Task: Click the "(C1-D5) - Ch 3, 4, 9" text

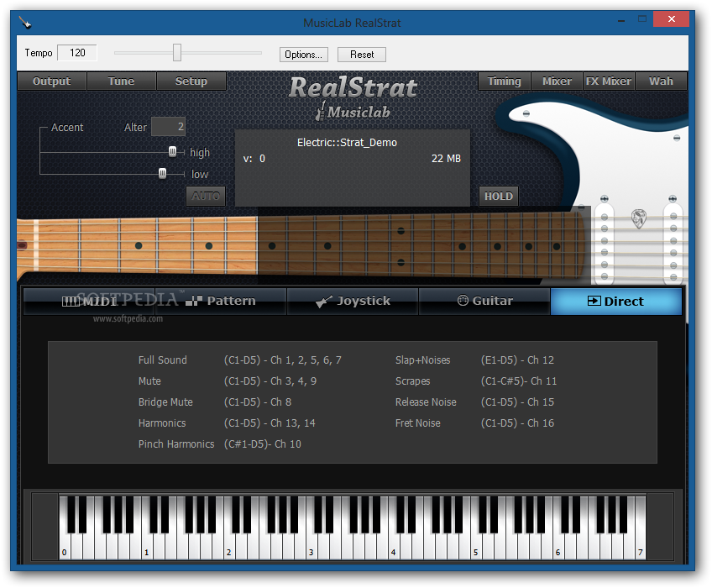Action: (x=270, y=381)
